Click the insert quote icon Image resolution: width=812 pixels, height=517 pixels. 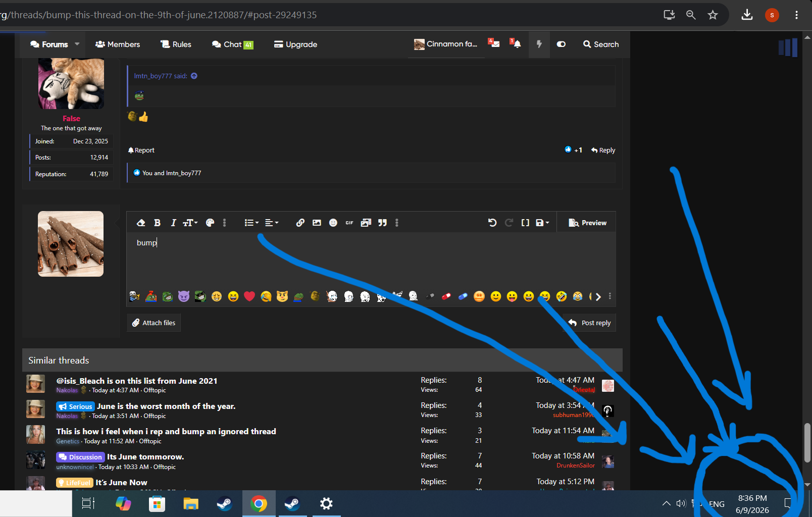(x=383, y=223)
